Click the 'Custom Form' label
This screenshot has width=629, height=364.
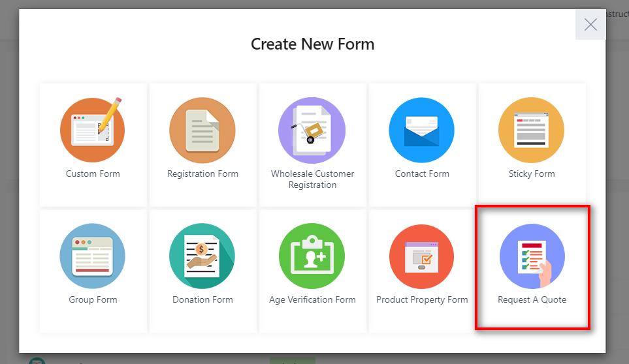click(x=93, y=174)
